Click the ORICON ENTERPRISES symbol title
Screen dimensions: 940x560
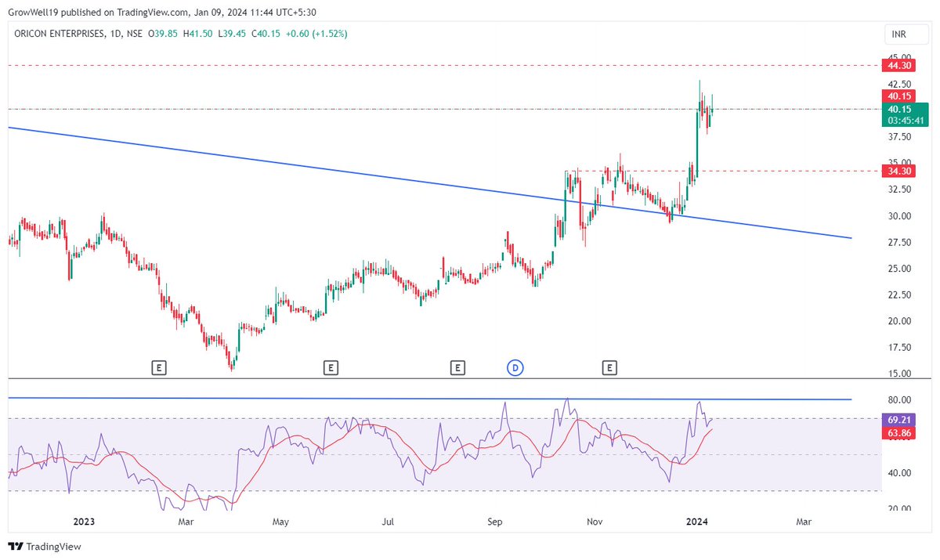(x=58, y=34)
